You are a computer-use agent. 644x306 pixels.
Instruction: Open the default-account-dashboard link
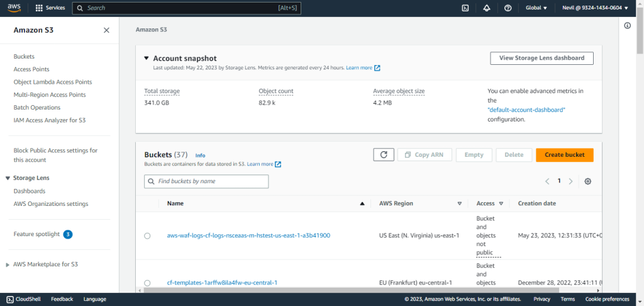pyautogui.click(x=526, y=110)
